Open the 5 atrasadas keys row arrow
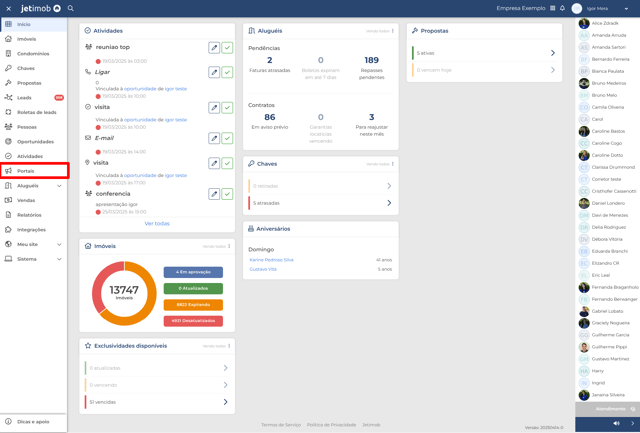This screenshot has width=640, height=433. click(x=389, y=203)
